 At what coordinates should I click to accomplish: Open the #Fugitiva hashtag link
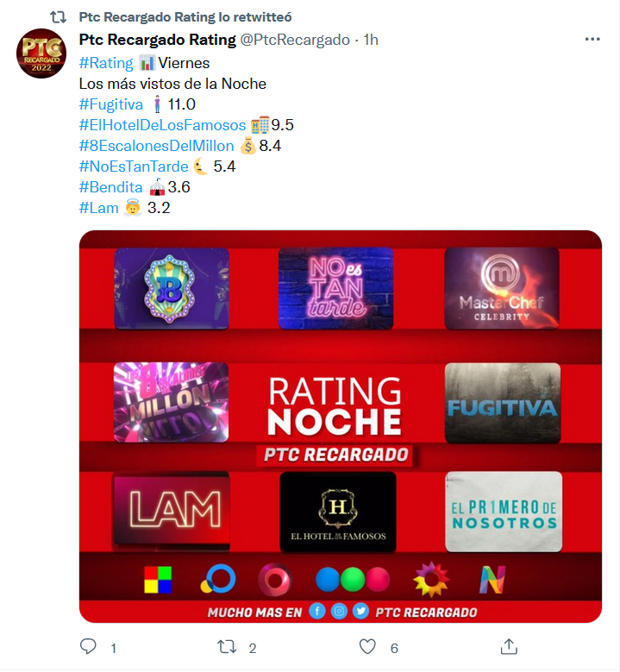(x=111, y=104)
